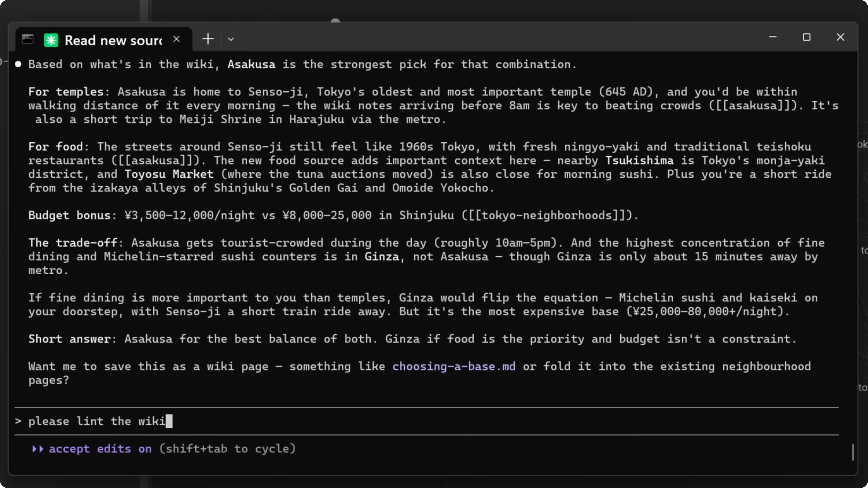
Task: Click the 'Budget bonus' heading text
Action: pos(69,215)
